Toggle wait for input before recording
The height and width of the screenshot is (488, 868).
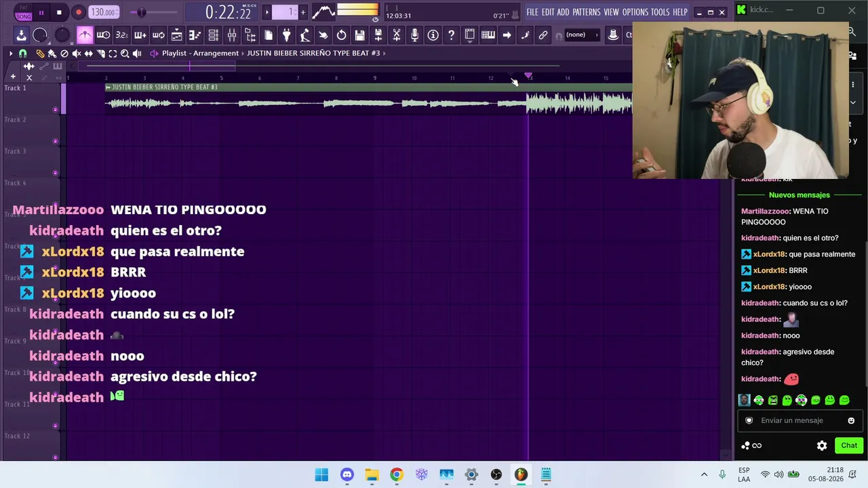point(103,35)
